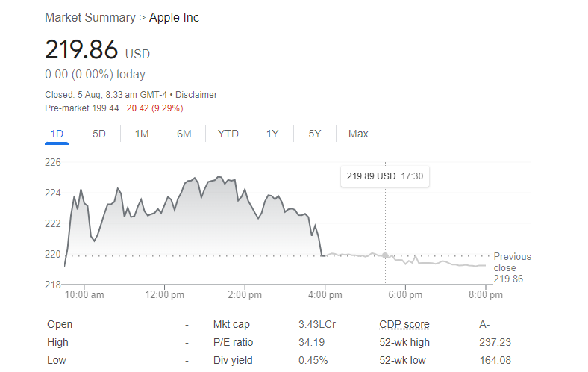The image size is (588, 372).
Task: Click the 52-wk high value 237.23
Action: click(x=495, y=342)
